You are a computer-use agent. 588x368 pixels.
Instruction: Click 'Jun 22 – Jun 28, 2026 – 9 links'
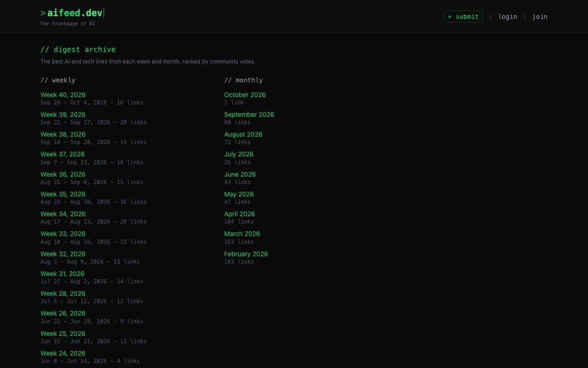tap(92, 322)
